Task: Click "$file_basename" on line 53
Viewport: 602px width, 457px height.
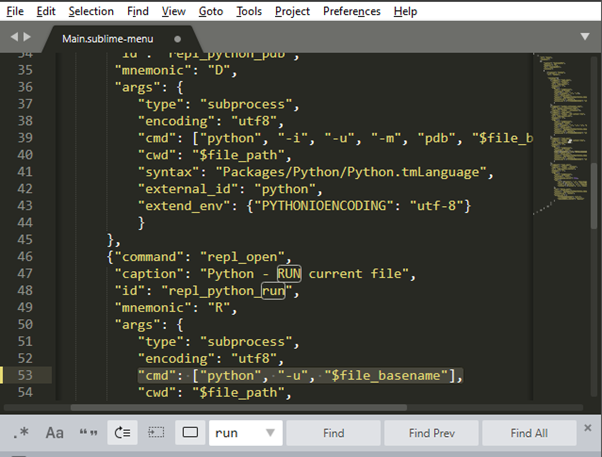Action: coord(386,375)
